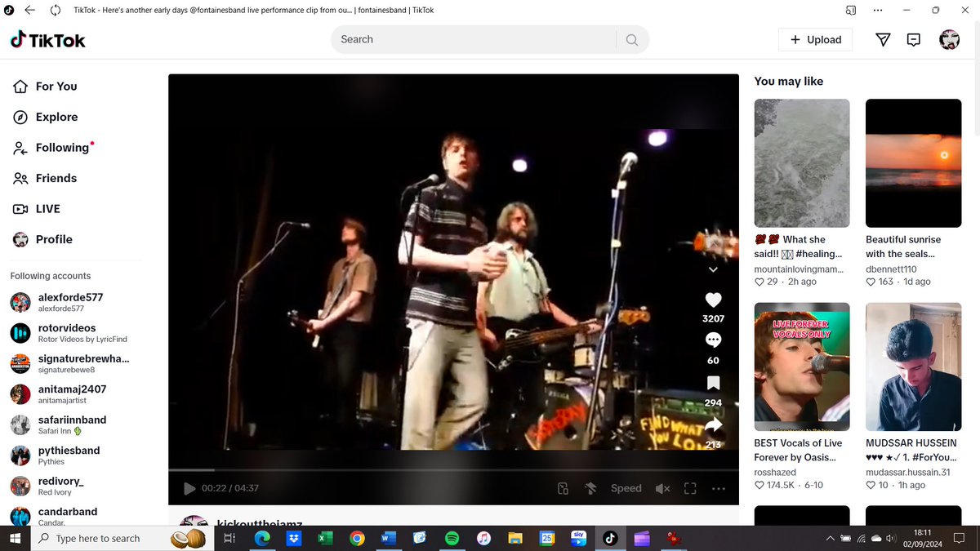Open Messages paper-plane icon

(x=883, y=39)
